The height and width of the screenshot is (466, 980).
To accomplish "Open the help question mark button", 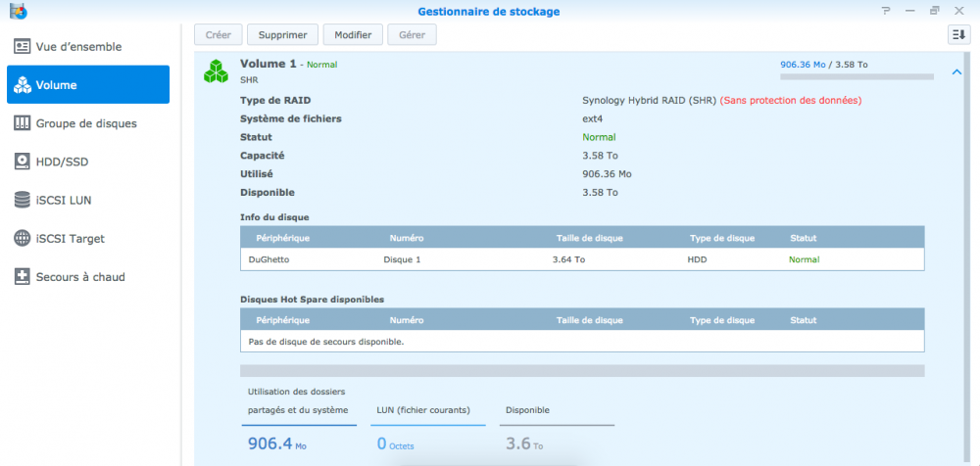I will (887, 11).
